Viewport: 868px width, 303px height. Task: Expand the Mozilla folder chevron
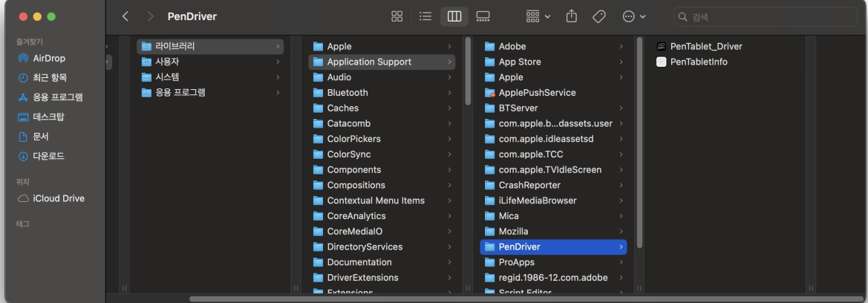click(621, 232)
